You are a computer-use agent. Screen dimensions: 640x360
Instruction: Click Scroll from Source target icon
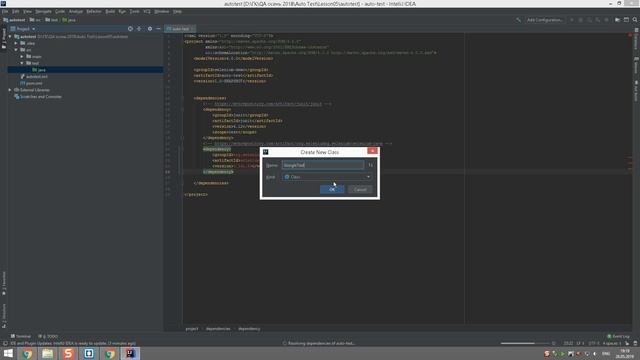coord(130,29)
